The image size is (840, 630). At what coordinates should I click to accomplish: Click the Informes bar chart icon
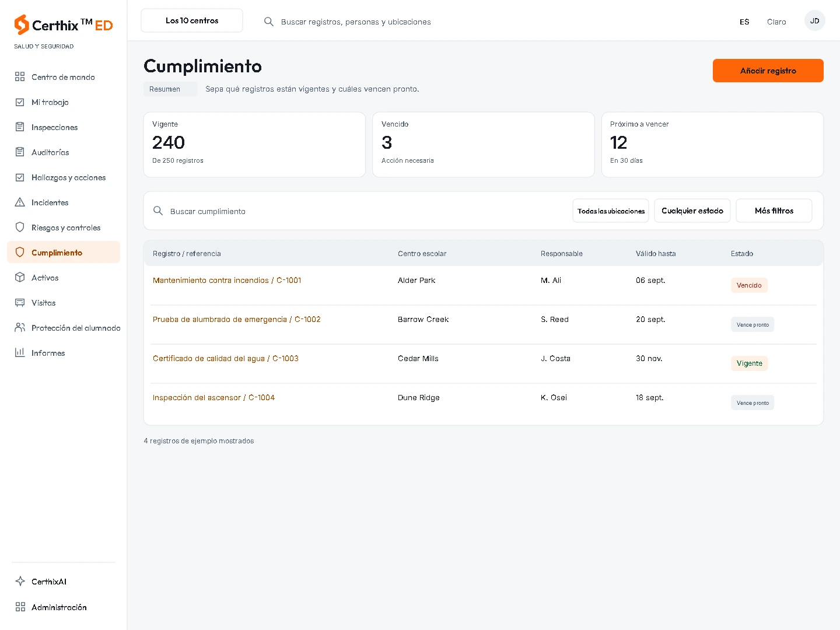tap(20, 352)
